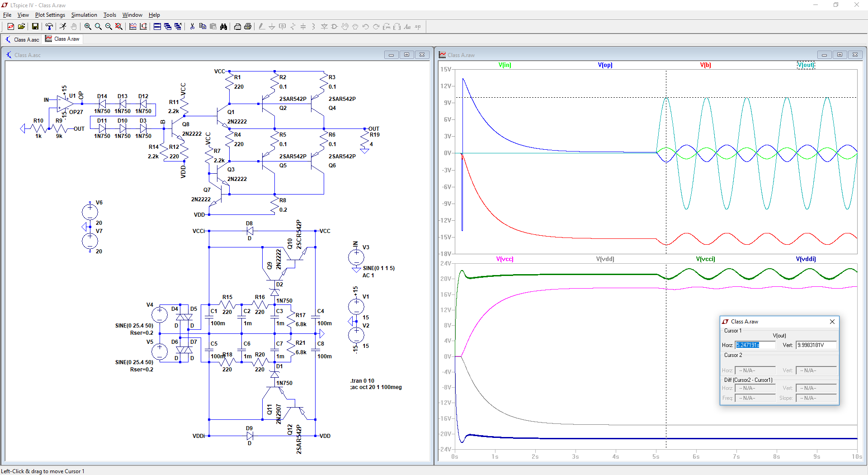Select the Pan magnifier icon
This screenshot has height=475, width=868.
pos(98,27)
